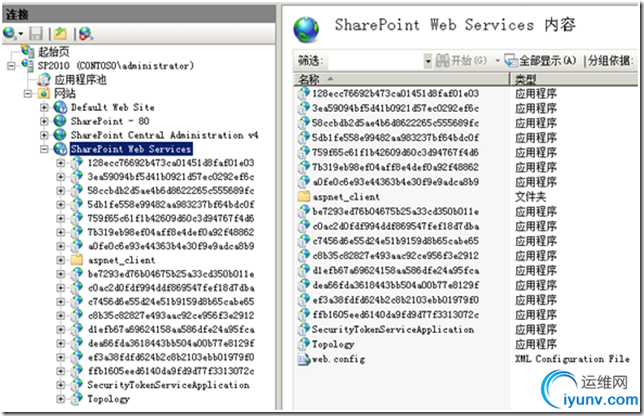The height and width of the screenshot is (416, 644).
Task: Expand the Default Web Site node
Action: click(44, 108)
